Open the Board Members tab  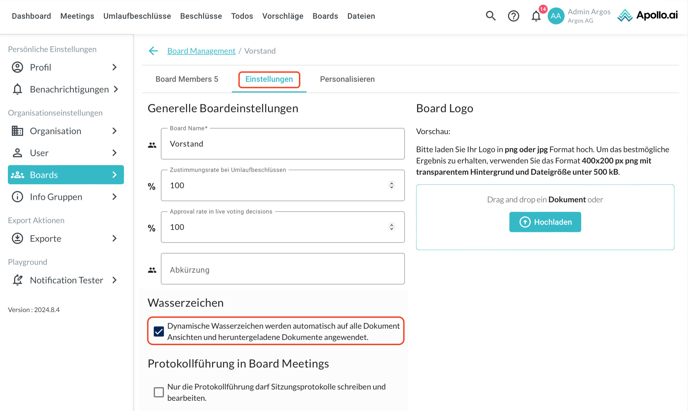186,79
